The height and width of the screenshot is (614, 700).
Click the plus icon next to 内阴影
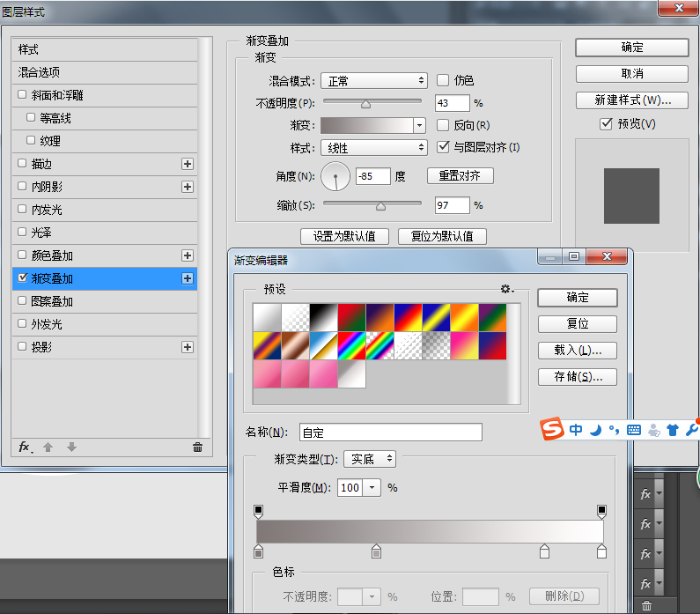point(188,187)
